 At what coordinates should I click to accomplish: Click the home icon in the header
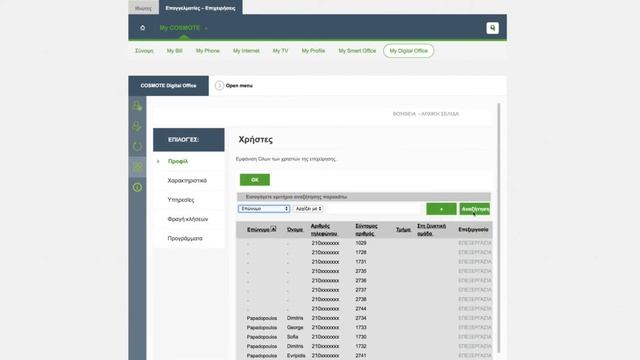click(142, 28)
